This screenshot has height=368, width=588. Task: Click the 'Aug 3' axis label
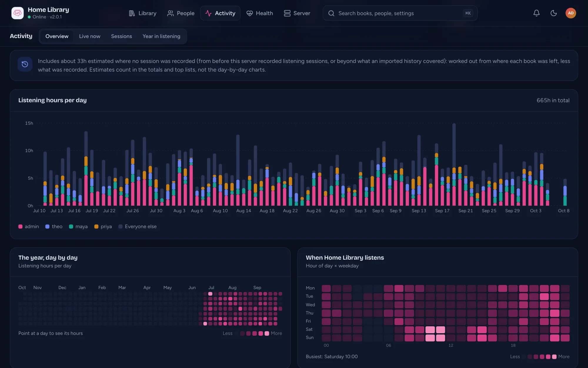[179, 211]
